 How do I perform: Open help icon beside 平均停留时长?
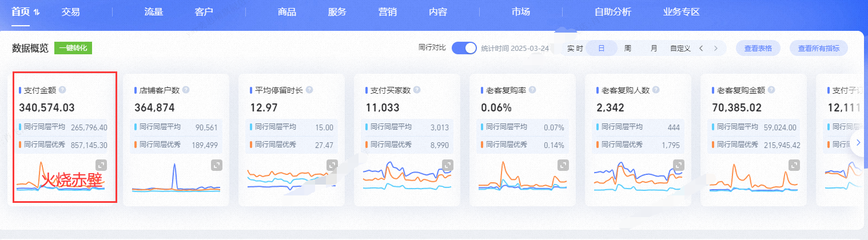[309, 90]
